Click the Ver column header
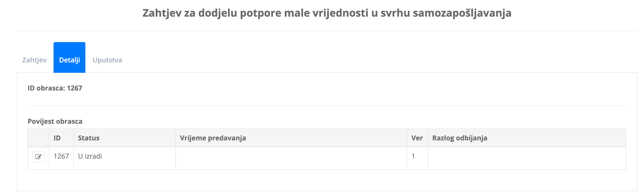644x195 pixels. [417, 138]
